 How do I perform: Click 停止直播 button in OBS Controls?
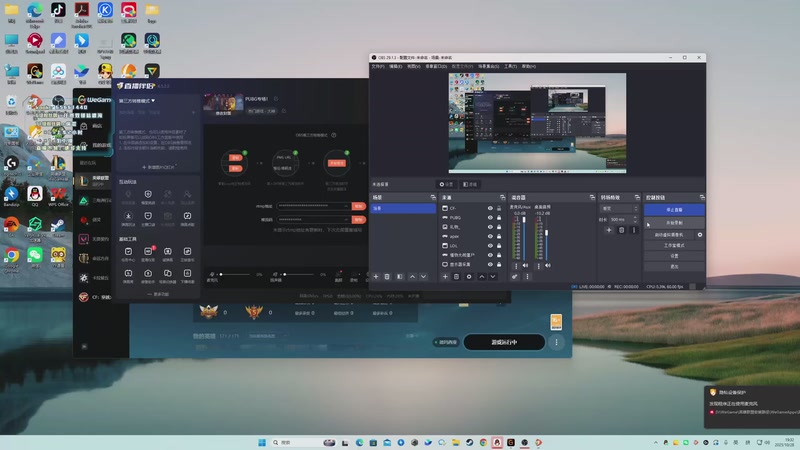click(x=674, y=210)
